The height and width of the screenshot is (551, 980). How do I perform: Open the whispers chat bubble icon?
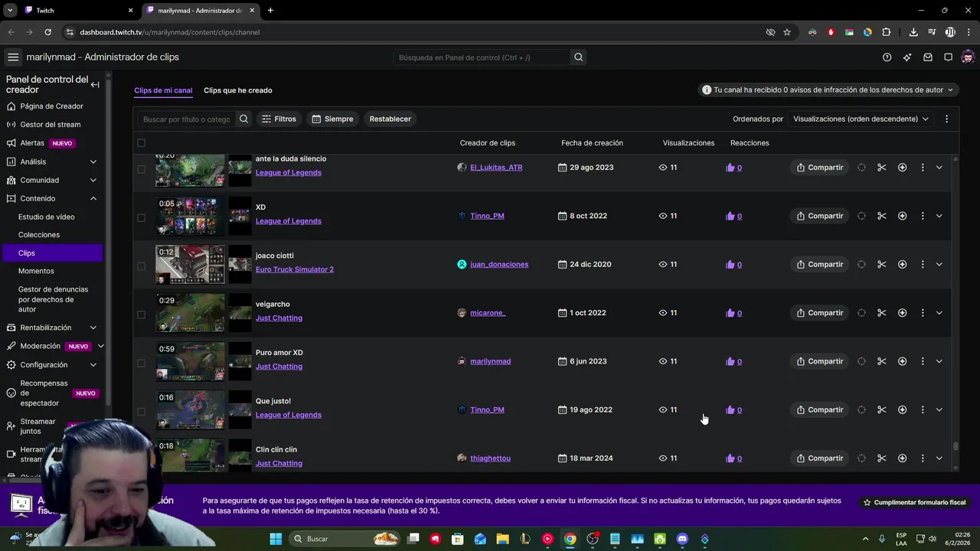click(x=948, y=57)
